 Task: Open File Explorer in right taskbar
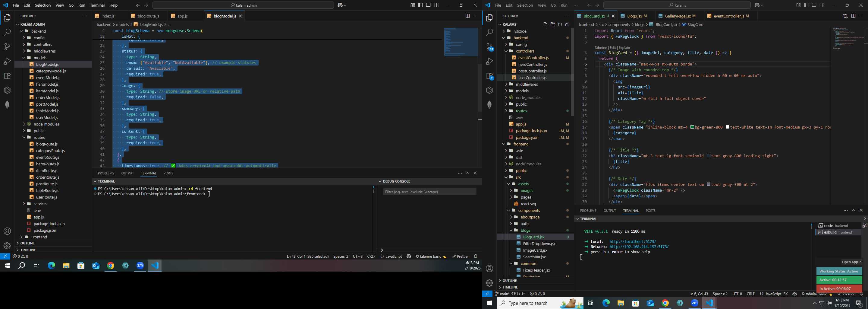click(621, 303)
